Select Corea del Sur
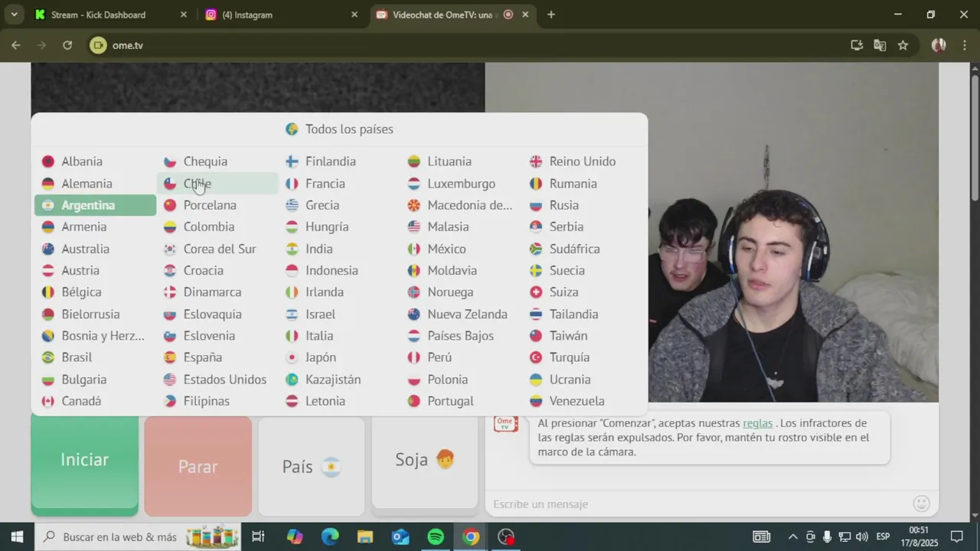Image resolution: width=980 pixels, height=551 pixels. coord(217,249)
